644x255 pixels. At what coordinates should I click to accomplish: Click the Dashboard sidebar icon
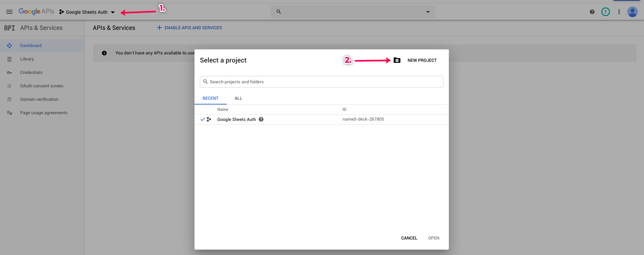9,46
